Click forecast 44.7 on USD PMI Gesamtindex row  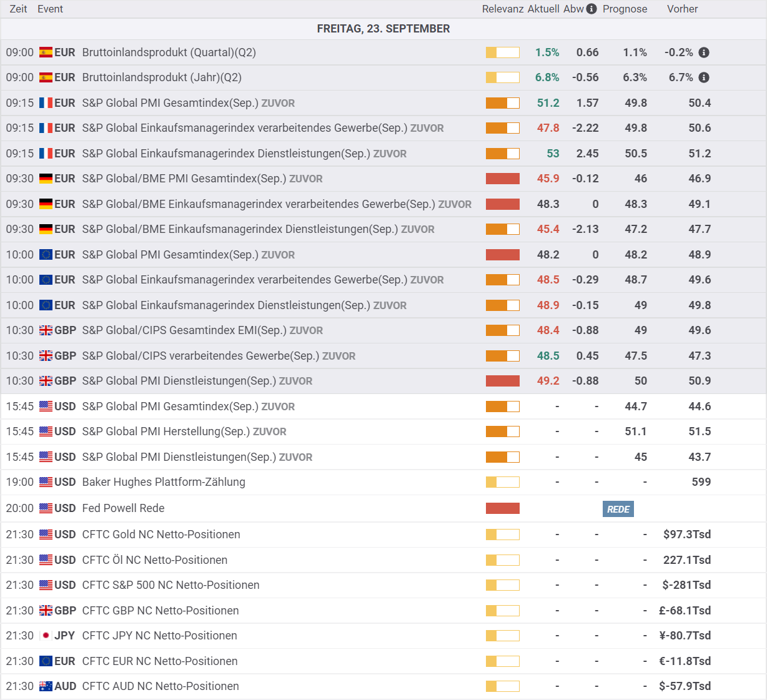point(636,407)
